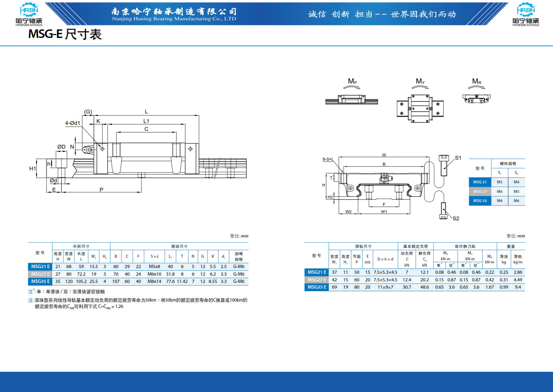Click the length value 105.2

pos(81,281)
